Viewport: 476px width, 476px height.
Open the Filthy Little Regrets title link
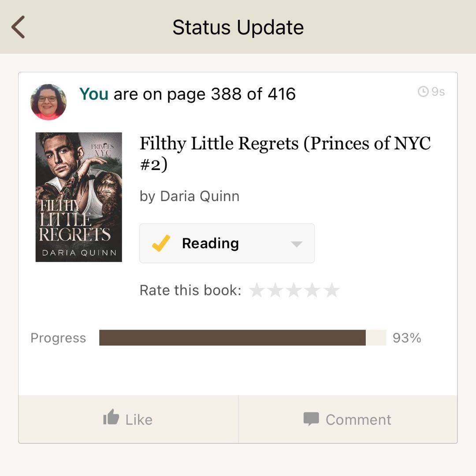pyautogui.click(x=285, y=153)
